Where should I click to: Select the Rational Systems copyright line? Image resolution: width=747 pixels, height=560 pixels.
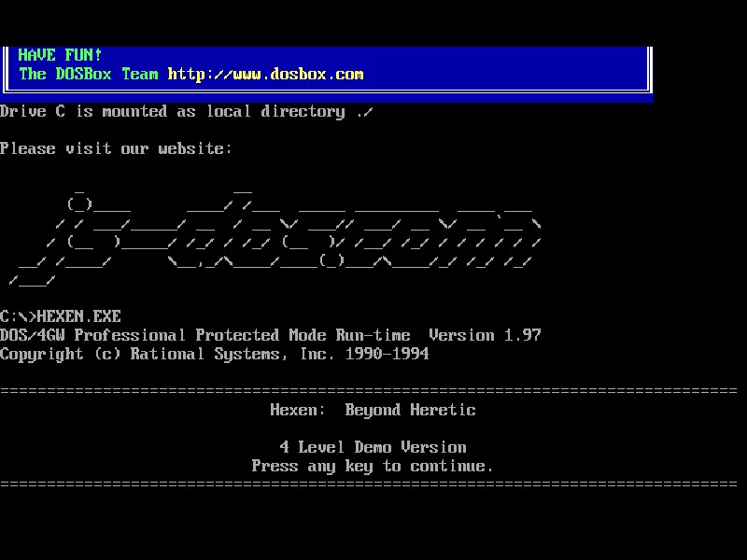coord(215,354)
